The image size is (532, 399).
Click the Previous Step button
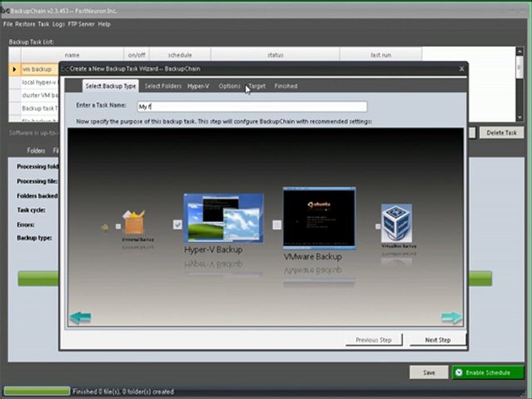coord(374,340)
